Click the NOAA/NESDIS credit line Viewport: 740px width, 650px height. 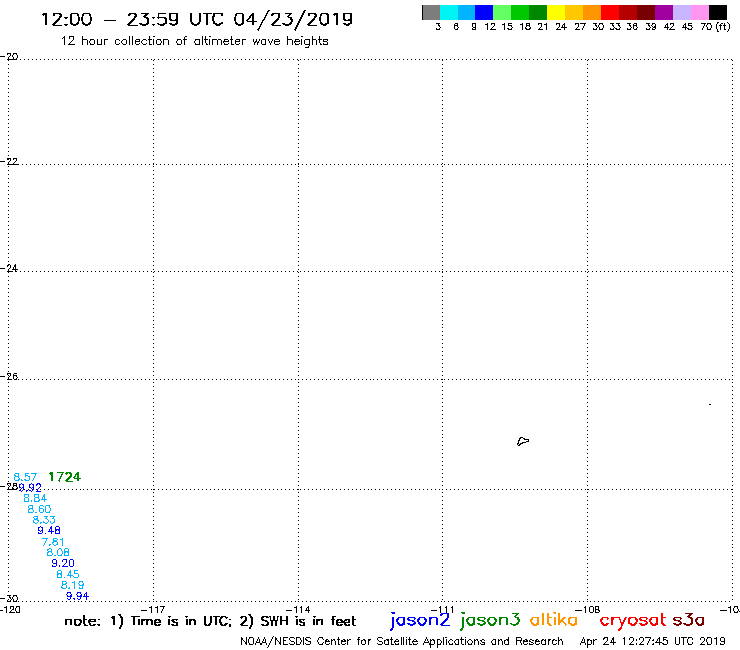point(402,642)
